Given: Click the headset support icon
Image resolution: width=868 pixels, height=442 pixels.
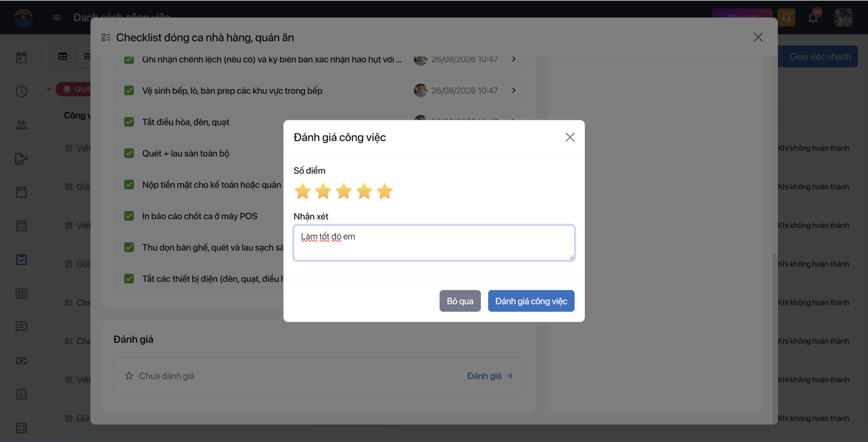Looking at the screenshot, I should point(786,18).
